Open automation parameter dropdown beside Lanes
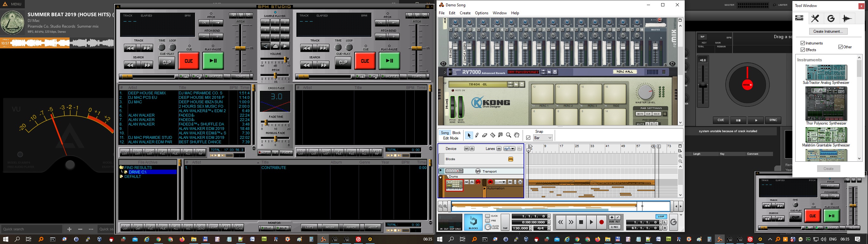Screen dimensions: 868x244 (509, 149)
